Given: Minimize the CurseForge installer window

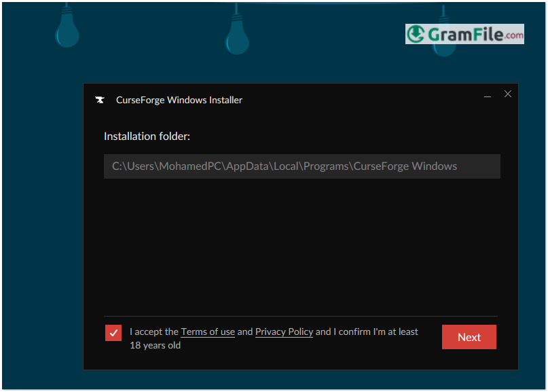Looking at the screenshot, I should coord(487,96).
